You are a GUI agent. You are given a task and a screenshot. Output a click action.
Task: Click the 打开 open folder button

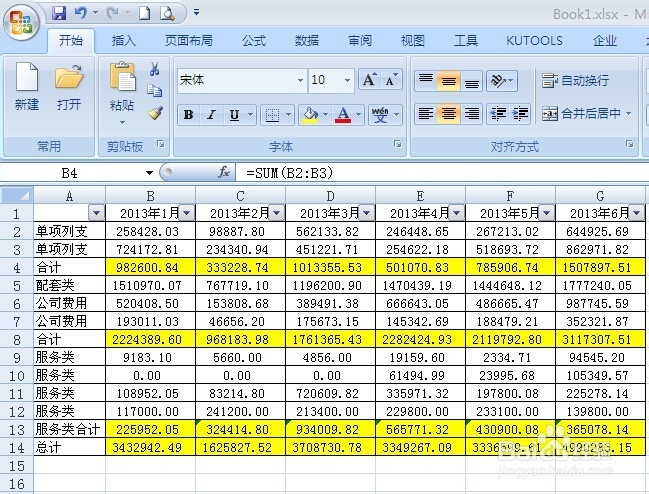tap(69, 86)
